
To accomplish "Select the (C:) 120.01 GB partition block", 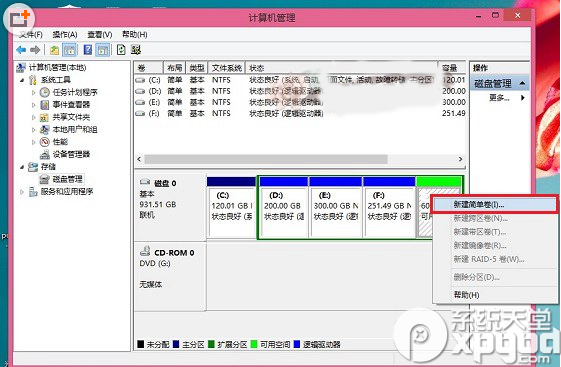I will tap(231, 207).
